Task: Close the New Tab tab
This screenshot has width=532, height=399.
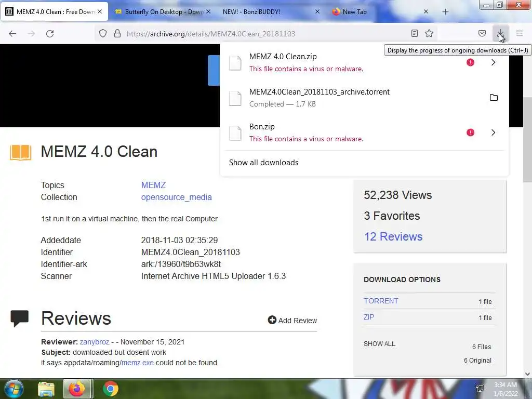Action: 426,11
